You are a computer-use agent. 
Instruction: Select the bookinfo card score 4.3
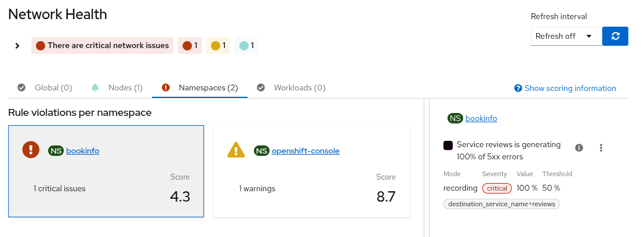point(180,196)
